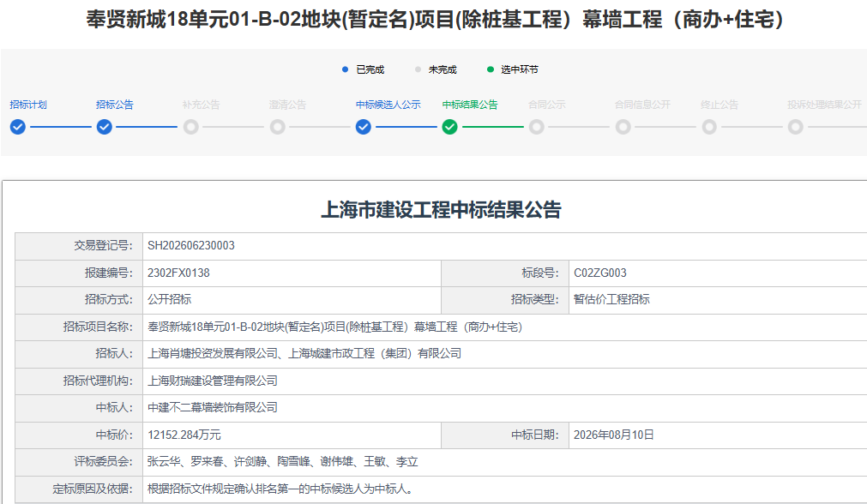Click the 未完成 legend item
The height and width of the screenshot is (504, 867).
coord(436,69)
